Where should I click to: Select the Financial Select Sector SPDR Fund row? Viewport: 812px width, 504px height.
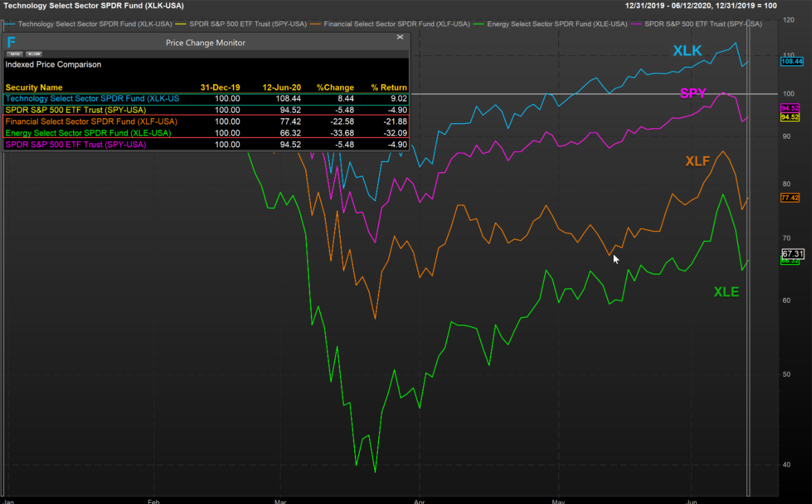pos(206,121)
